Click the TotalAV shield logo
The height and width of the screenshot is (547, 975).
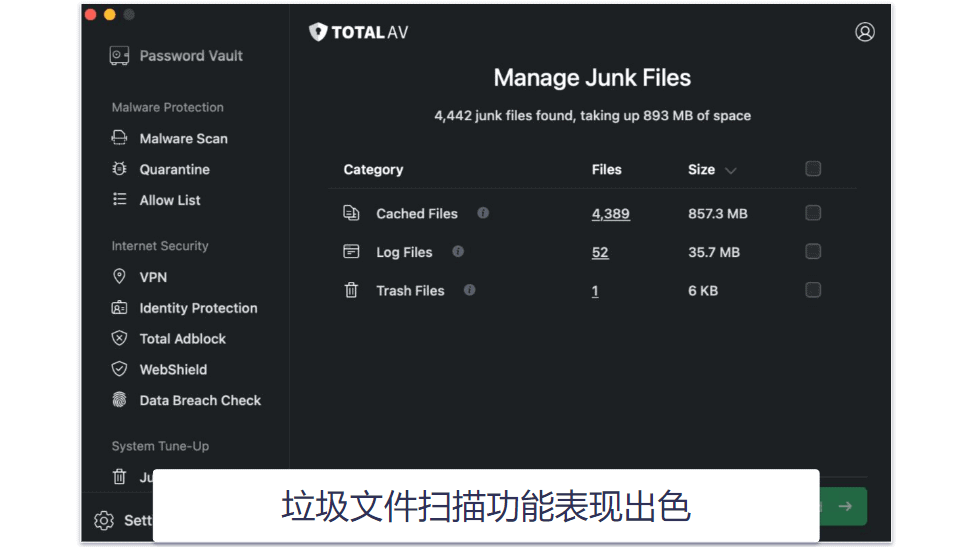click(318, 32)
